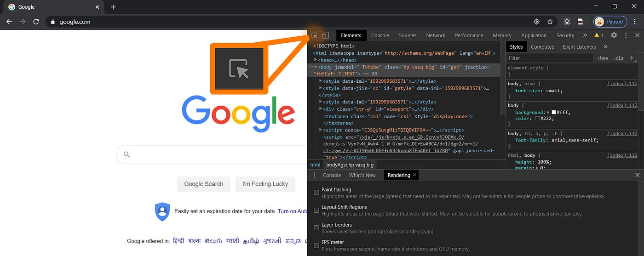
Task: Go back using the browser back arrow
Action: point(10,22)
